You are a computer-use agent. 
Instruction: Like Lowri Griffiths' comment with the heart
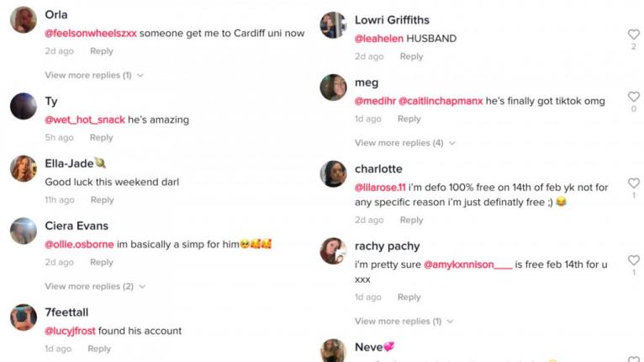pyautogui.click(x=633, y=35)
